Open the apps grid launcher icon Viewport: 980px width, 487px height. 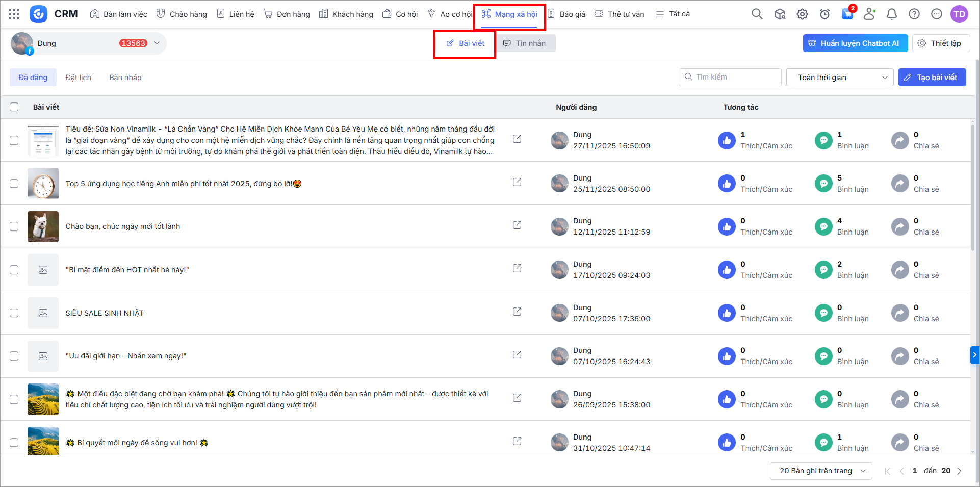tap(14, 14)
